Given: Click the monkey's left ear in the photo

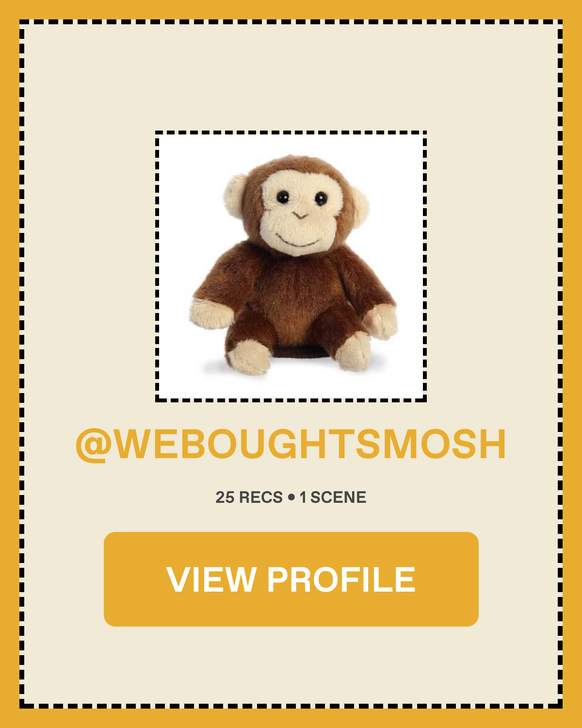Looking at the screenshot, I should [236, 194].
